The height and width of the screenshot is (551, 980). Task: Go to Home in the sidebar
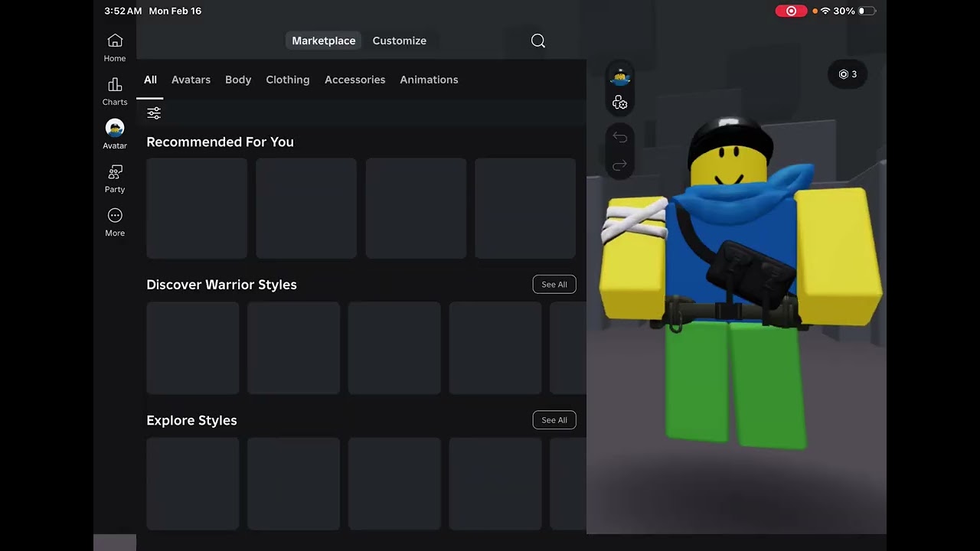tap(115, 47)
